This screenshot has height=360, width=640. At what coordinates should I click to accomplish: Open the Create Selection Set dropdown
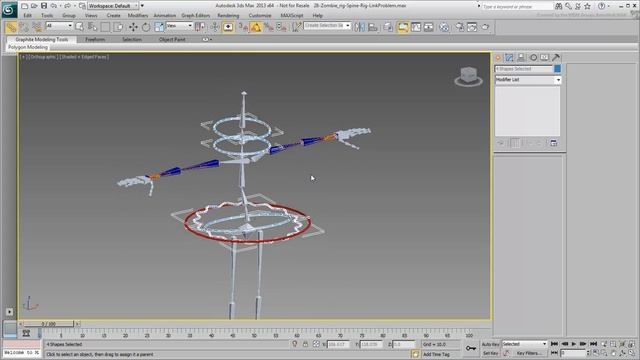[327, 25]
